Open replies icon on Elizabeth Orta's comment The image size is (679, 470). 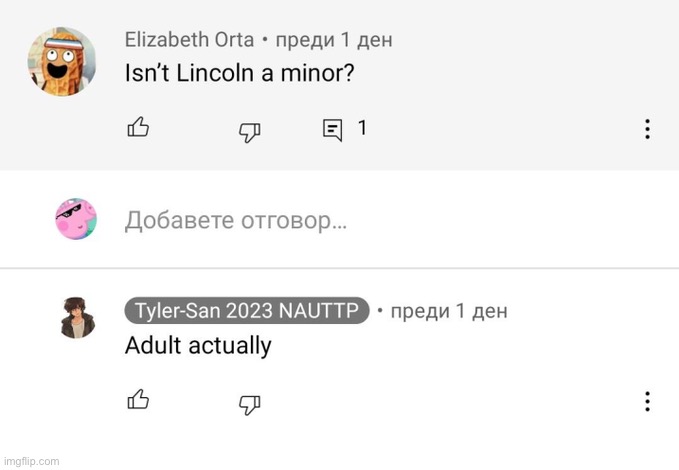(x=333, y=130)
